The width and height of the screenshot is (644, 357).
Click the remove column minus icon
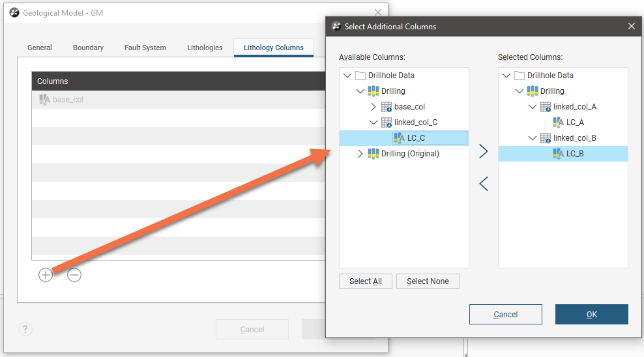point(74,275)
